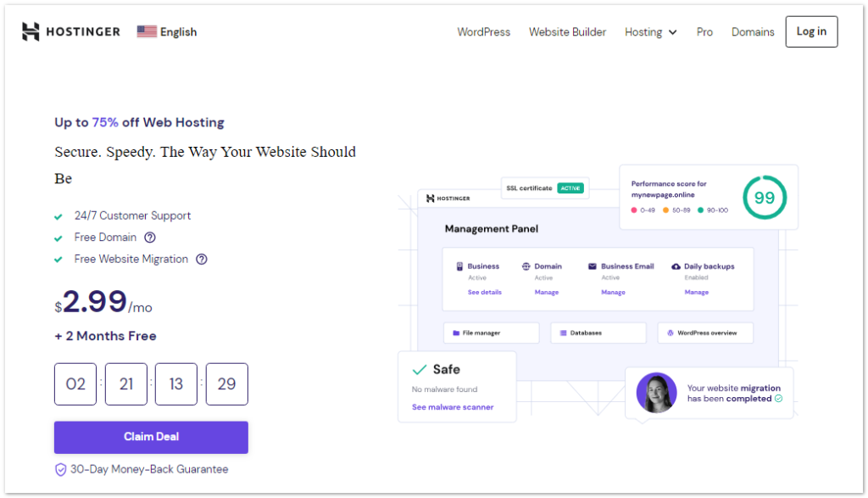Image resolution: width=868 pixels, height=498 pixels.
Task: Open the English language selector
Action: tap(166, 31)
